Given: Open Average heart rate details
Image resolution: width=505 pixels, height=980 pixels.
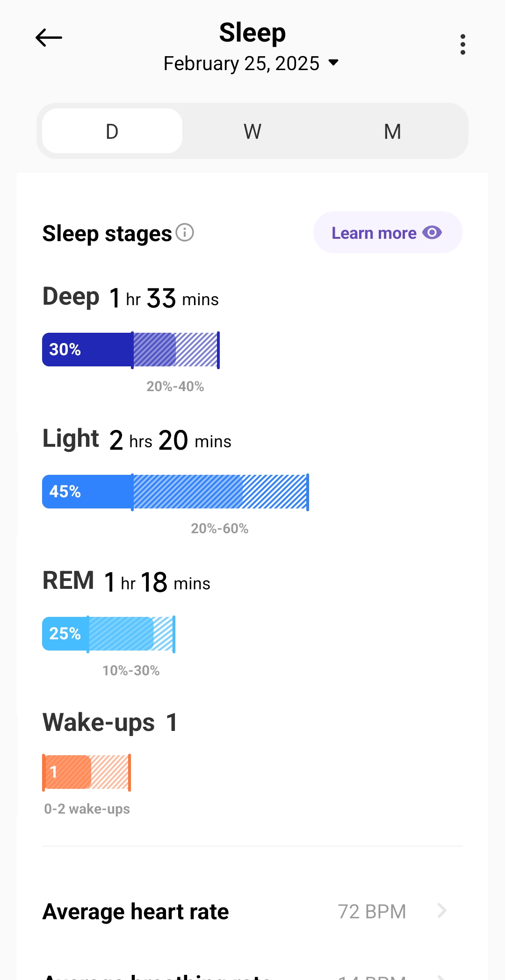Looking at the screenshot, I should point(136,911).
